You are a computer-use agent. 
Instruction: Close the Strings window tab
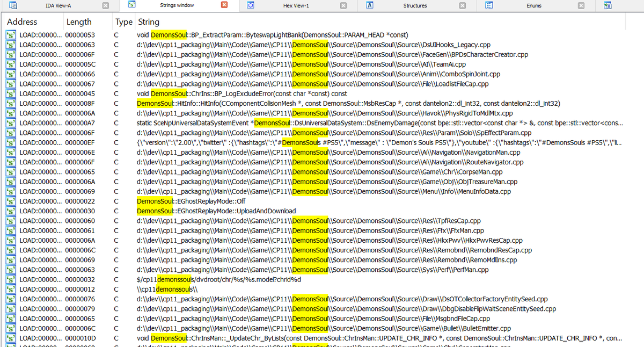224,5
